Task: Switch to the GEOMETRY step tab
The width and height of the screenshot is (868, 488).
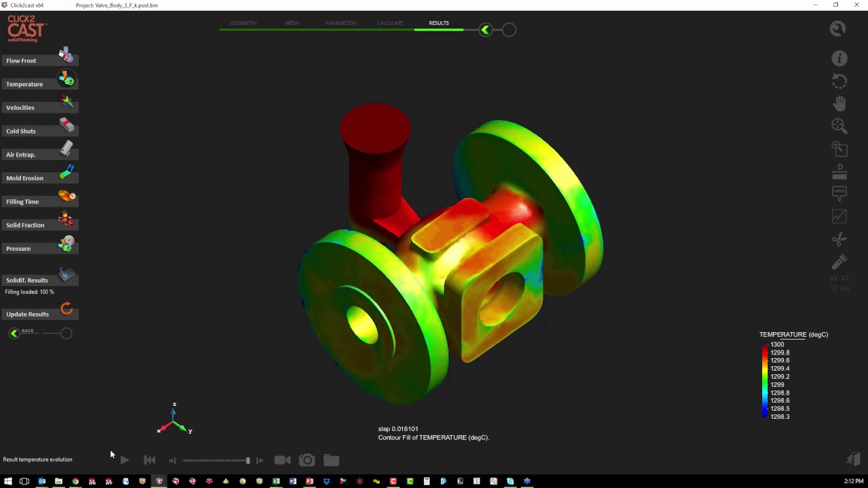Action: point(243,23)
